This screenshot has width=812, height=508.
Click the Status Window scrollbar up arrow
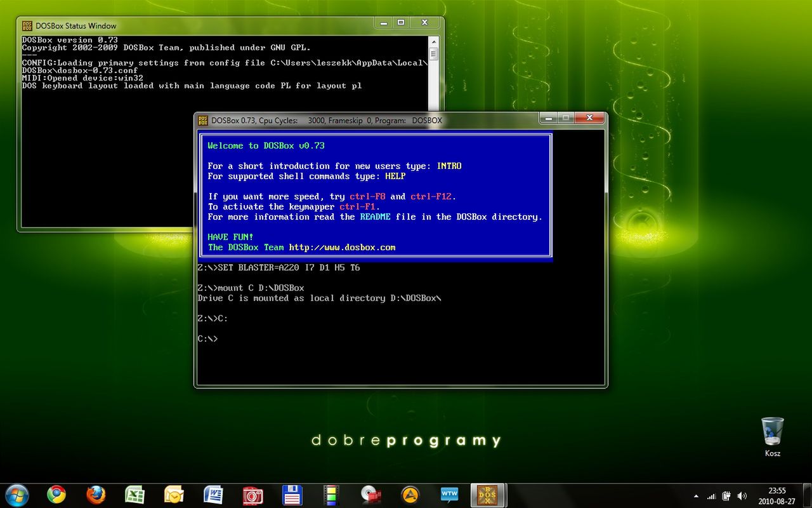pyautogui.click(x=434, y=41)
